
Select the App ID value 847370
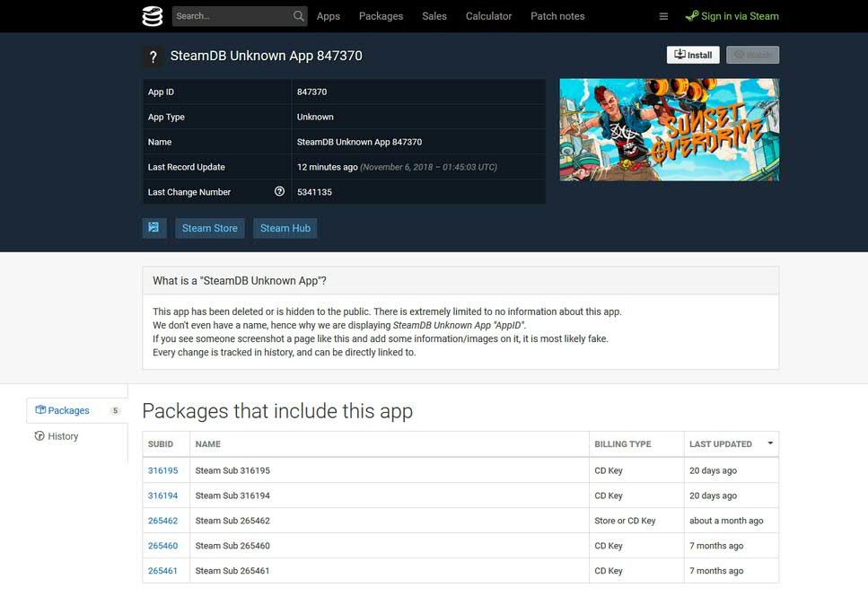[311, 92]
